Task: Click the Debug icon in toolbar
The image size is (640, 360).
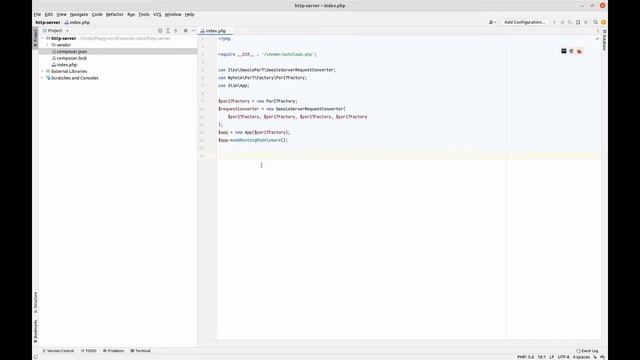Action: 562,22
